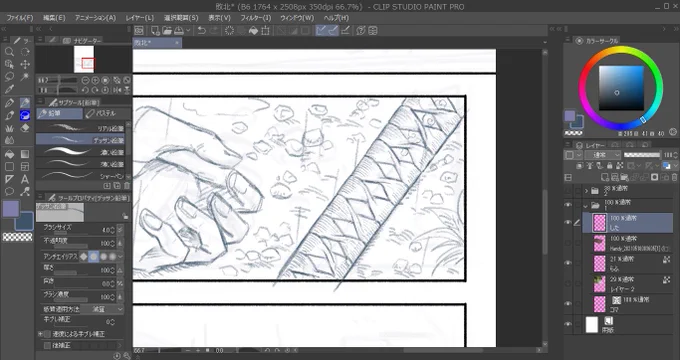The height and width of the screenshot is (360, 680).
Task: Select the Eraser tool
Action: [x=25, y=128]
